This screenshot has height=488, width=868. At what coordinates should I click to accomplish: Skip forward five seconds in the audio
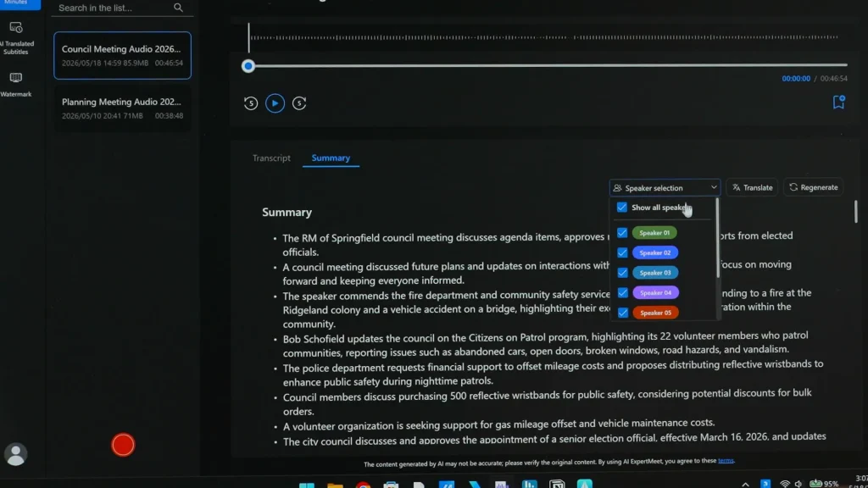299,103
